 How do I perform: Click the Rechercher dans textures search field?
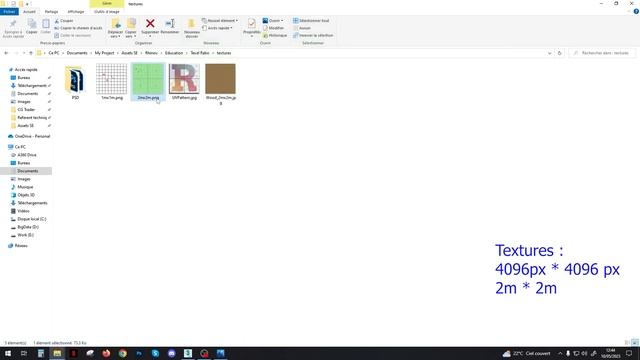point(602,53)
